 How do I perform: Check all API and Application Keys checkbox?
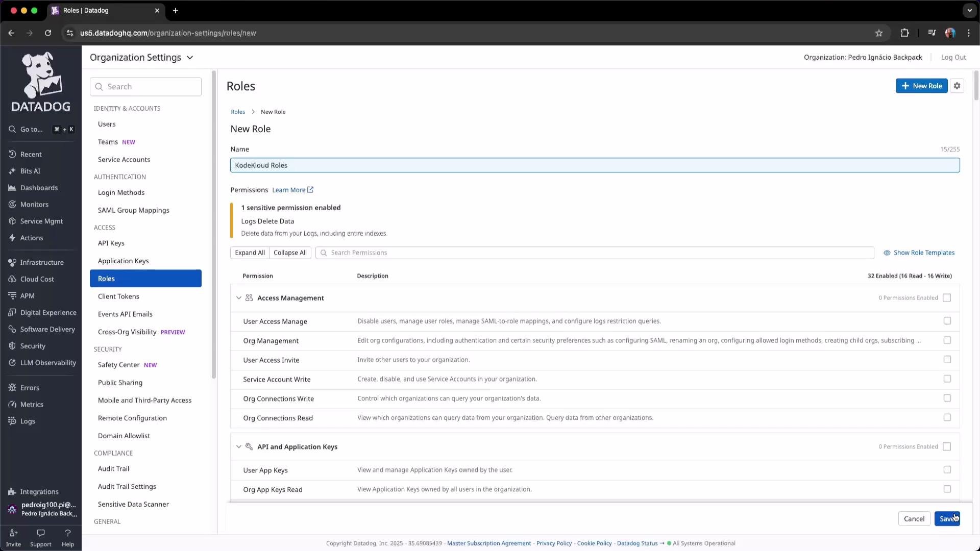pyautogui.click(x=947, y=447)
